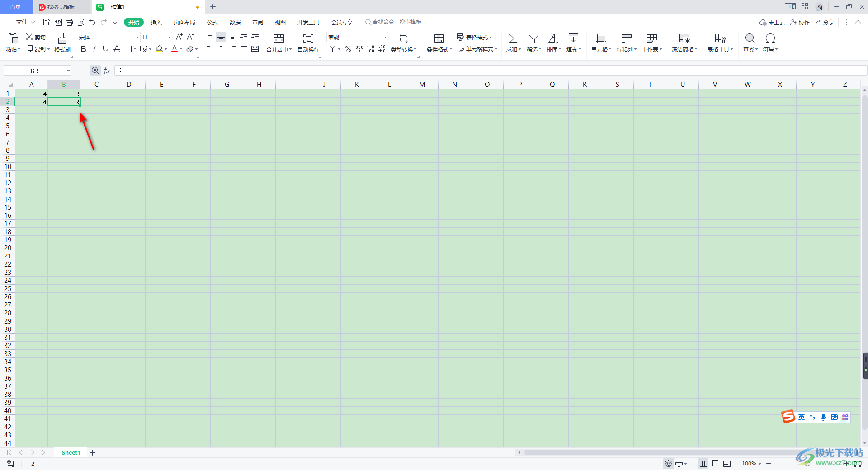The width and height of the screenshot is (868, 470).
Task: Open Print Preview from quick access bar
Action: [81, 22]
